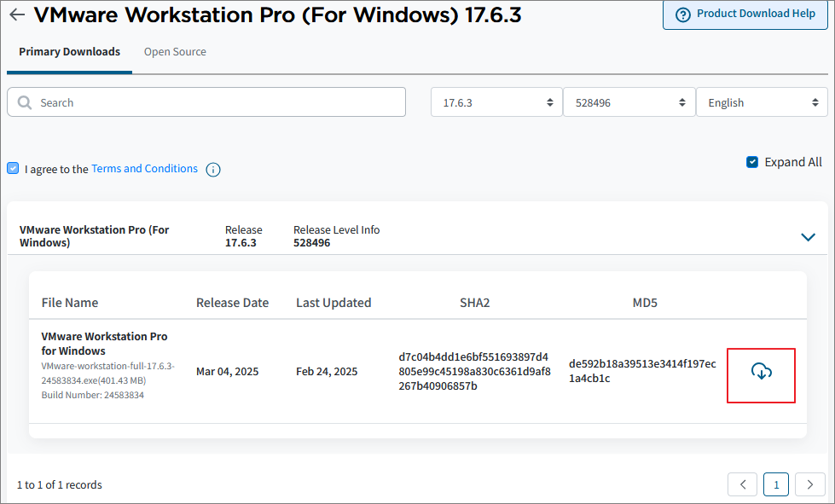Screen dimensions: 835x504
Task: Switch to the Open Source tab
Action: coord(175,52)
